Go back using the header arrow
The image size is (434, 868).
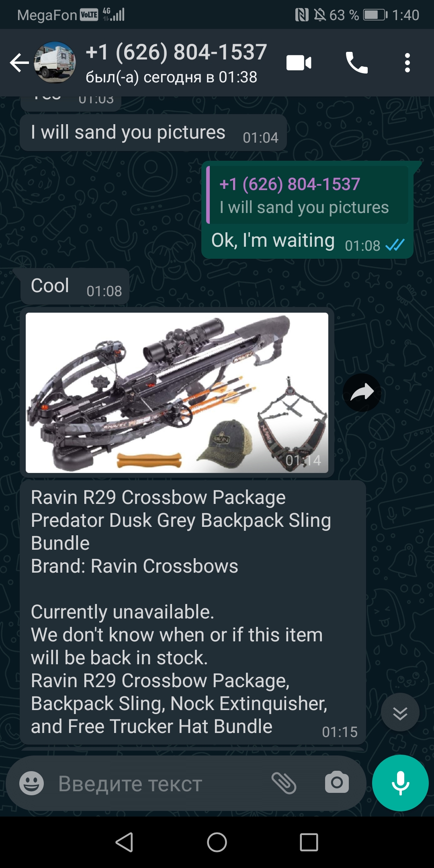pos(19,63)
